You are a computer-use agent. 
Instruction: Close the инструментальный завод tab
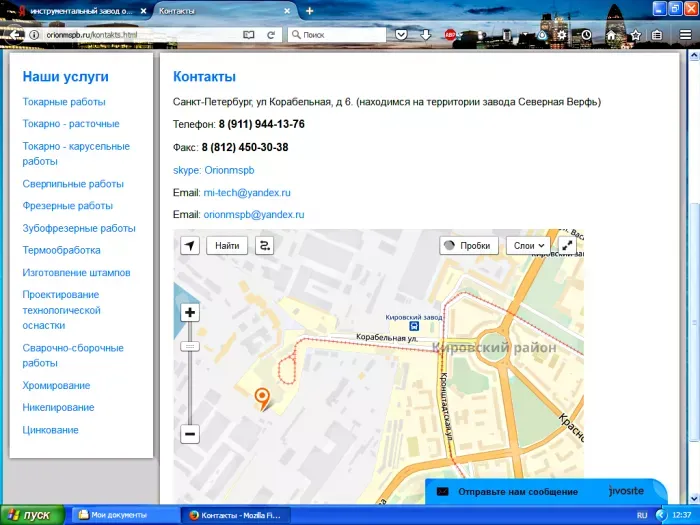coord(143,11)
